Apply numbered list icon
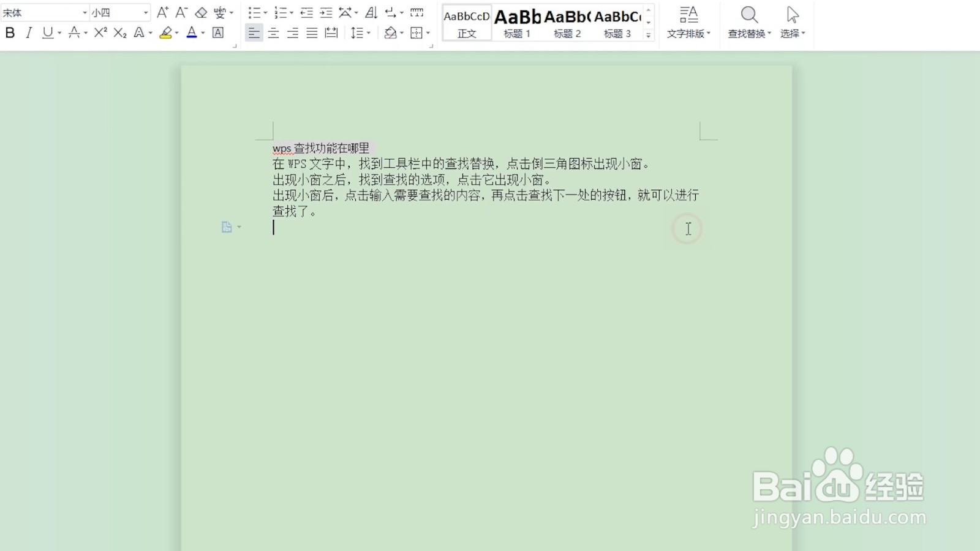980x551 pixels. (281, 12)
